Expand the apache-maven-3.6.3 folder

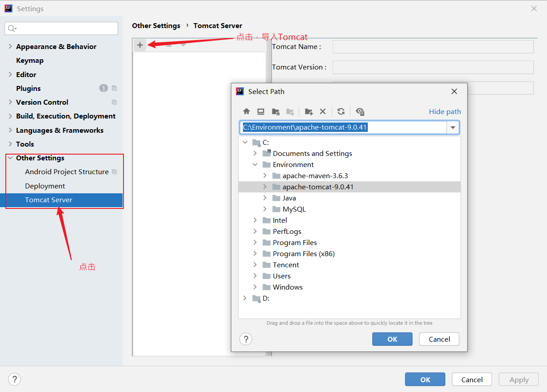265,176
